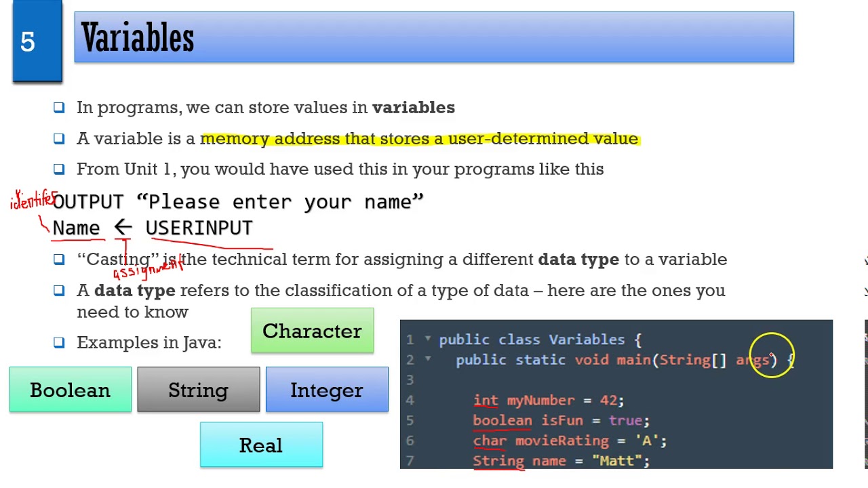This screenshot has width=868, height=488.
Task: Click the word 'Name' in the pseudocode
Action: coord(76,228)
